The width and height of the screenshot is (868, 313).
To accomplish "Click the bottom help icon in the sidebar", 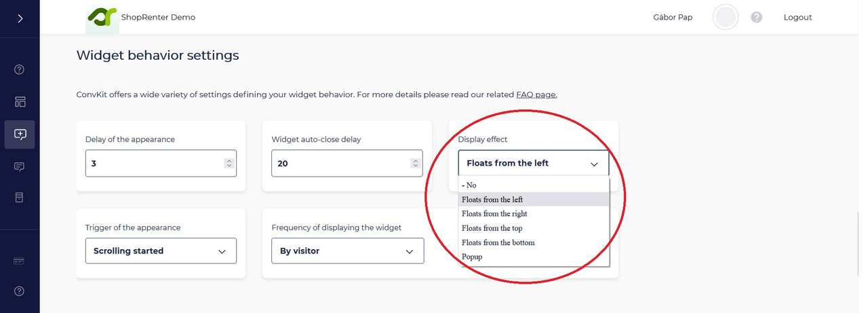I will (x=20, y=291).
